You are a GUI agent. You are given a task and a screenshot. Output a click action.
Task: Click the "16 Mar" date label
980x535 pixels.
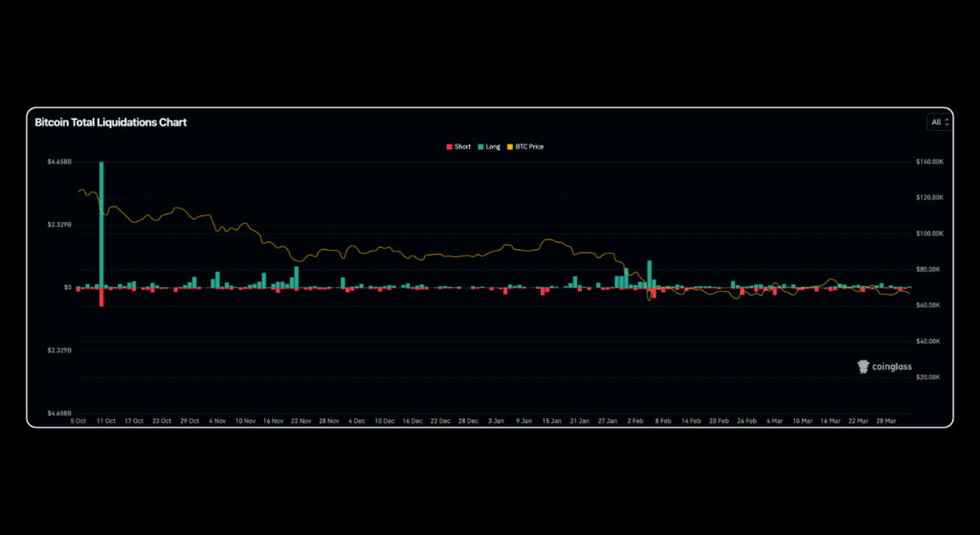pyautogui.click(x=830, y=421)
